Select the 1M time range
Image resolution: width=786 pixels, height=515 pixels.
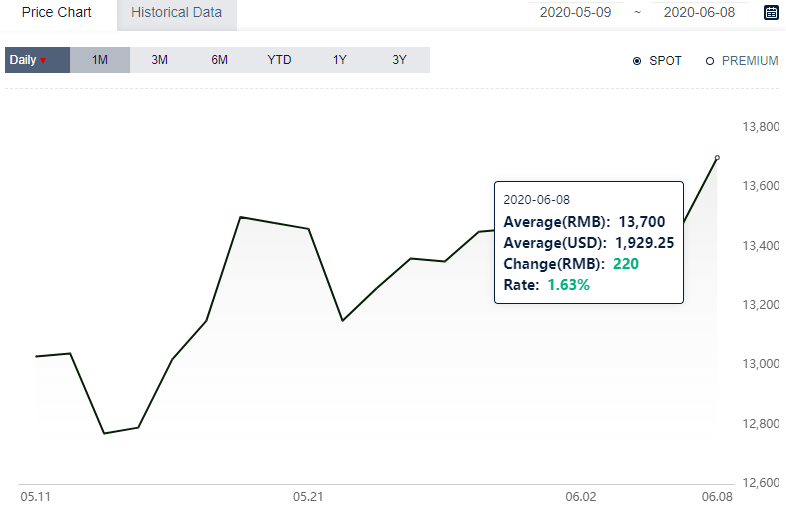[x=100, y=60]
